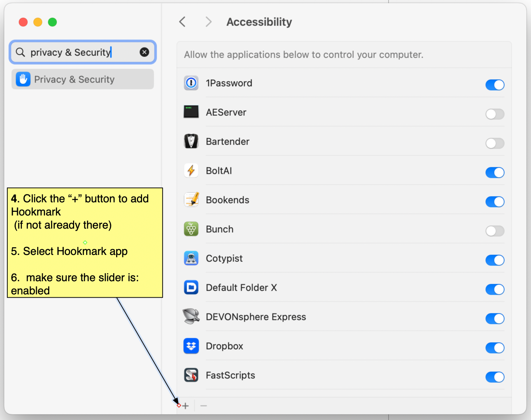Go back with the left chevron

coord(182,22)
